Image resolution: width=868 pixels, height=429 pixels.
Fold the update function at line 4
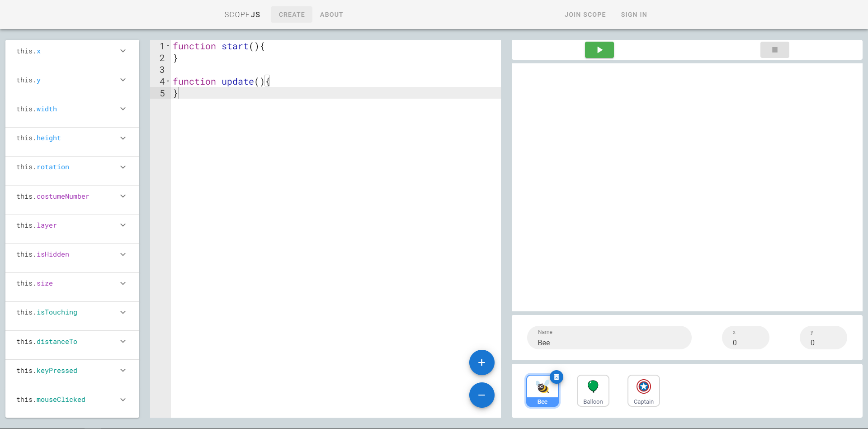coord(168,81)
